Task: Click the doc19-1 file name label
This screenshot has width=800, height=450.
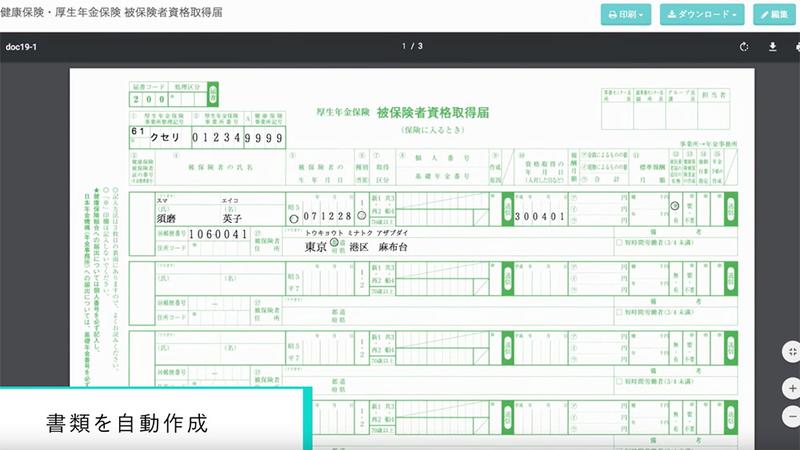Action: (21, 47)
